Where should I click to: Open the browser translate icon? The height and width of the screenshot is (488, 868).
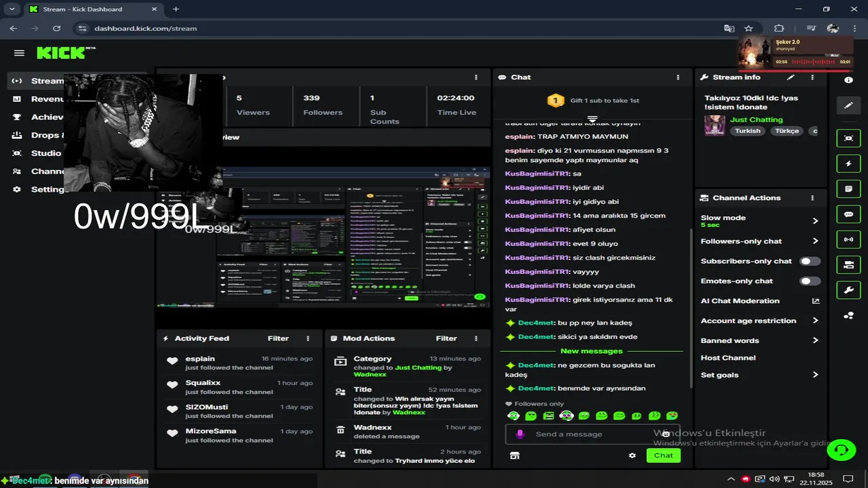click(729, 28)
